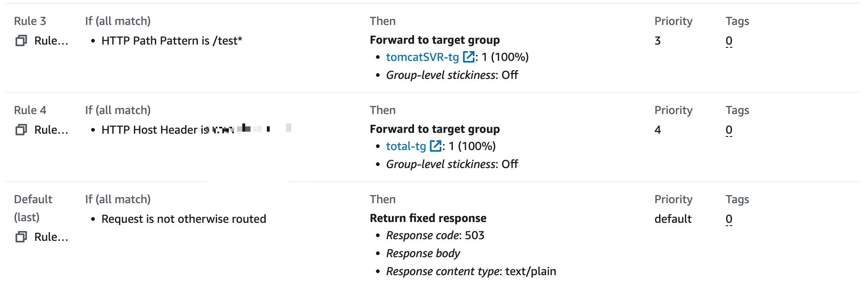Open the tomcatSVR-tg target group link
The width and height of the screenshot is (868, 287).
click(x=422, y=57)
